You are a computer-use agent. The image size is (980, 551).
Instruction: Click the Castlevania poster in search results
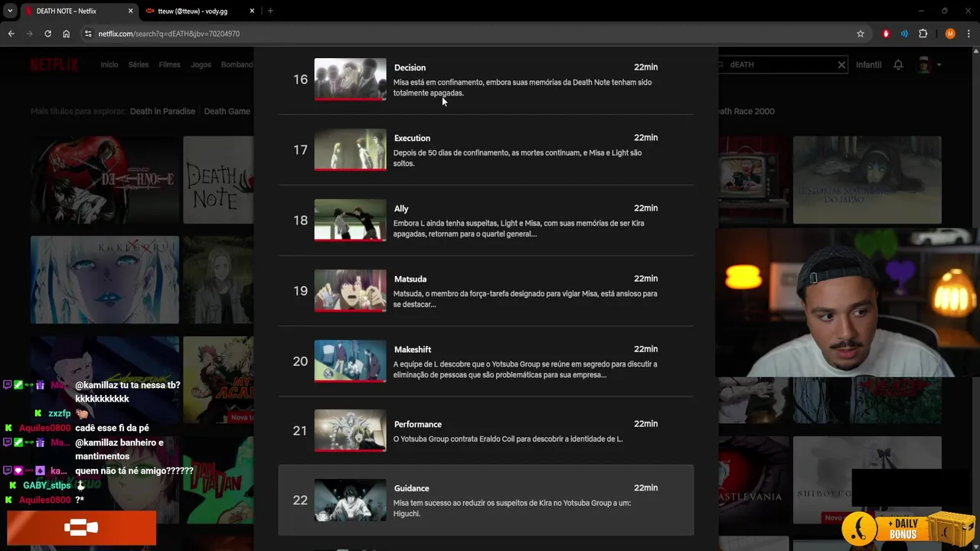click(x=753, y=480)
